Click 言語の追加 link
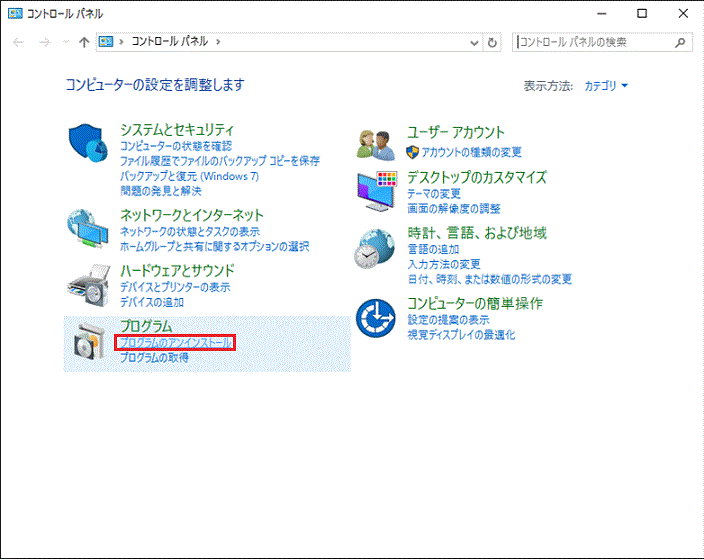The image size is (704, 560). [x=433, y=249]
